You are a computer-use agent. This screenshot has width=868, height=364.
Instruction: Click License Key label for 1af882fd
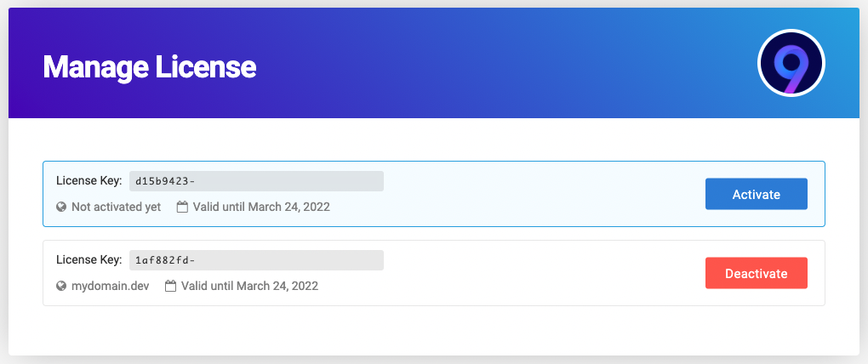point(89,260)
